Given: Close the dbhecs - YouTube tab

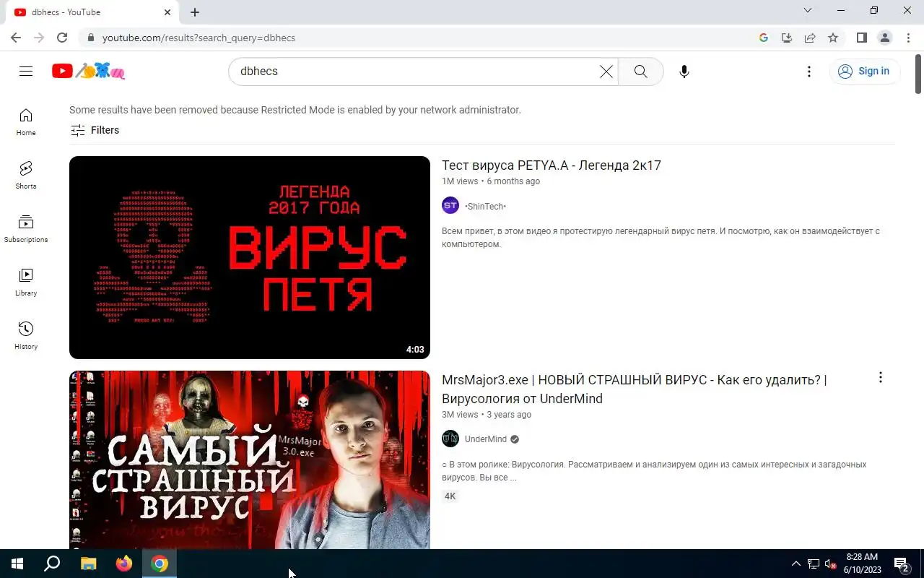Looking at the screenshot, I should pos(167,12).
